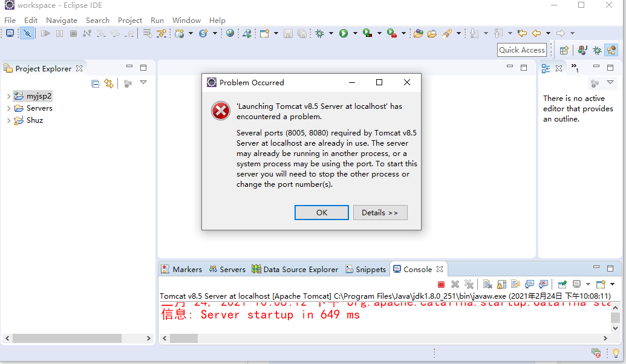This screenshot has height=364, width=626.
Task: Click the Console horizontal scrollbar thumb
Action: pyautogui.click(x=184, y=338)
